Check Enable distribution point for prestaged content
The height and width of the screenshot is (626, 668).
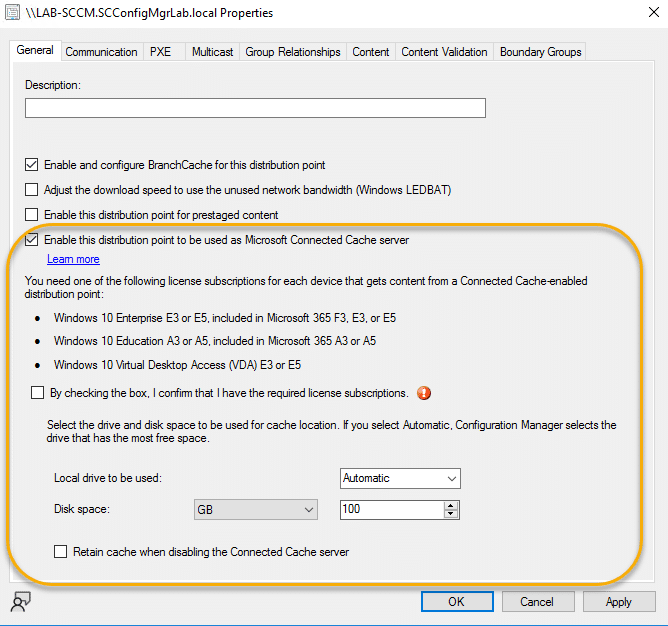pos(32,214)
